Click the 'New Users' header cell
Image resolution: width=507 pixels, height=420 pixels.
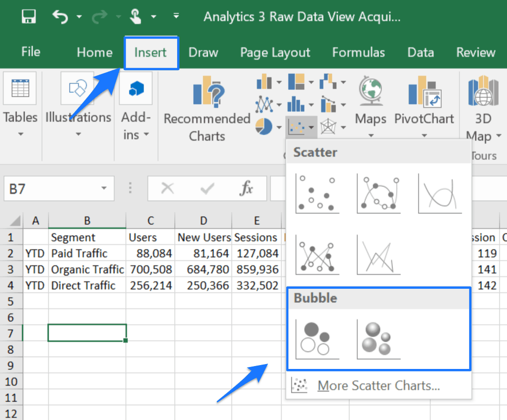pos(203,237)
